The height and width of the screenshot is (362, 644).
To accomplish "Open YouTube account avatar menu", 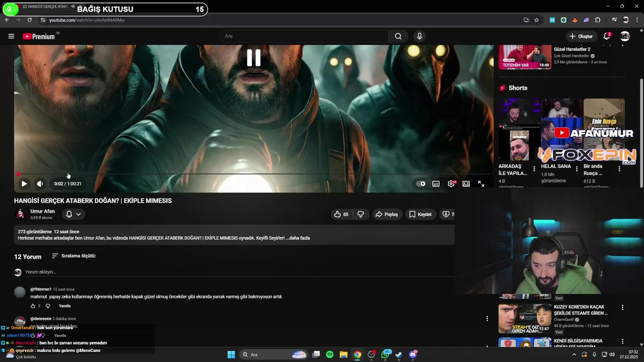I will point(625,36).
